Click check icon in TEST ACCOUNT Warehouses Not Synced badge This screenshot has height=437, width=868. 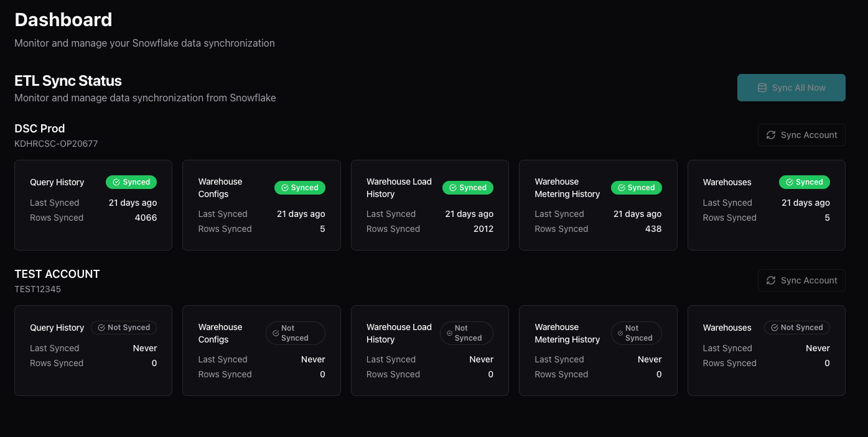click(775, 328)
